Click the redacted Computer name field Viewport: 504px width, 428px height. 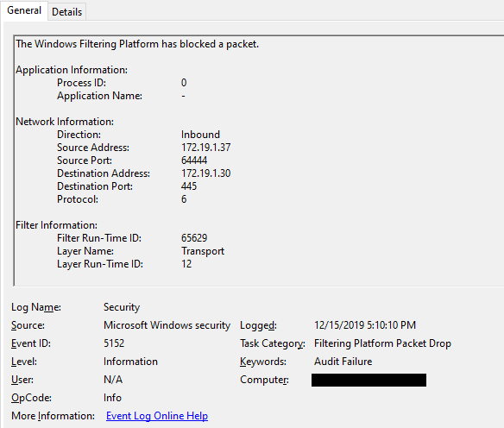(369, 381)
